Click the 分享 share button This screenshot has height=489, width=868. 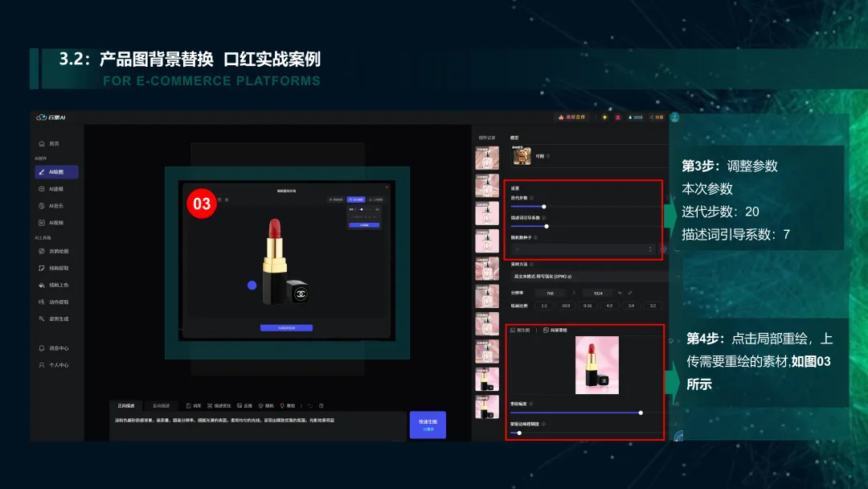point(657,117)
